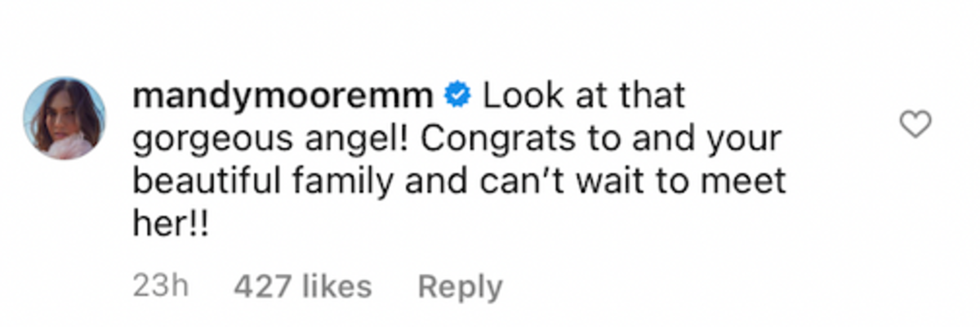Click the gray heart icon on the right
This screenshot has height=327, width=980.
915,125
